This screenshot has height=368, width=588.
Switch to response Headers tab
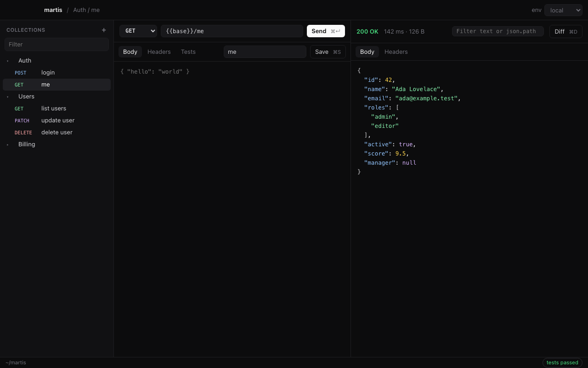396,52
